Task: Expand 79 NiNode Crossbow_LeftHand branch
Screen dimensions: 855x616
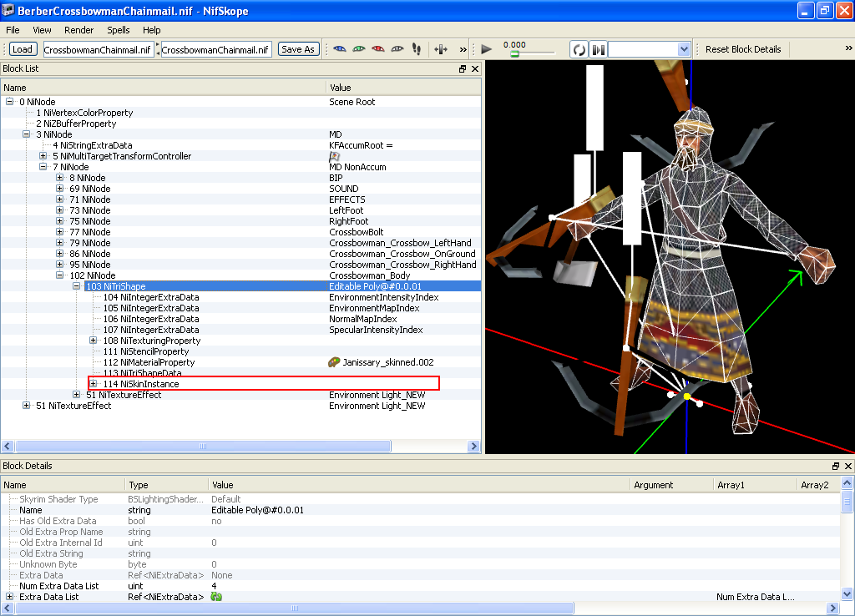Action: tap(60, 243)
